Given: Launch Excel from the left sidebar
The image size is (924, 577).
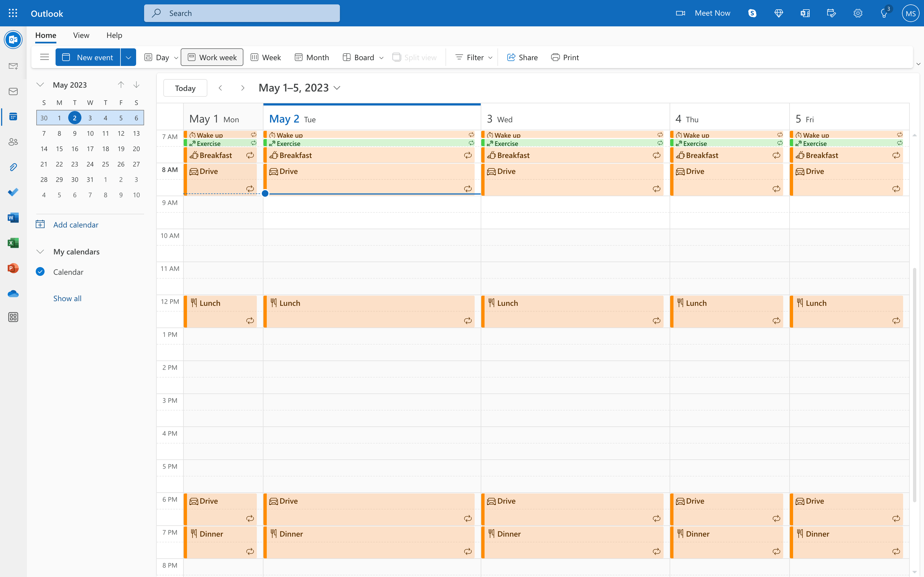Looking at the screenshot, I should (x=13, y=243).
